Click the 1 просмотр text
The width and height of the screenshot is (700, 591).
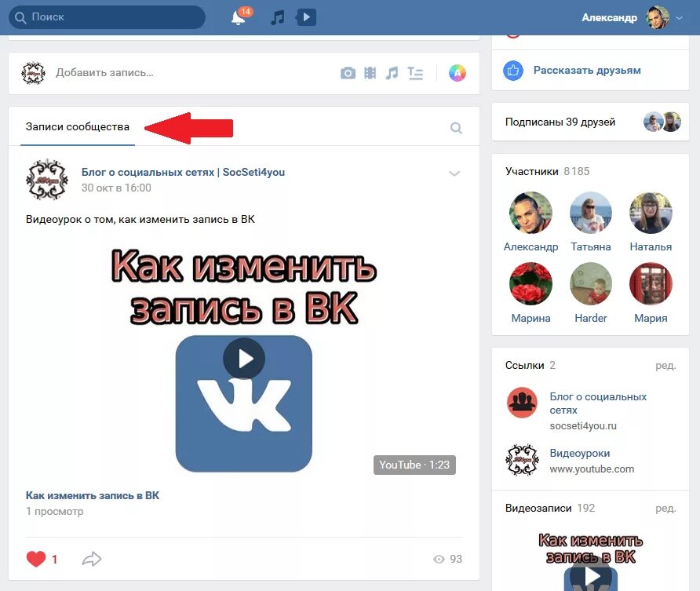(x=54, y=512)
